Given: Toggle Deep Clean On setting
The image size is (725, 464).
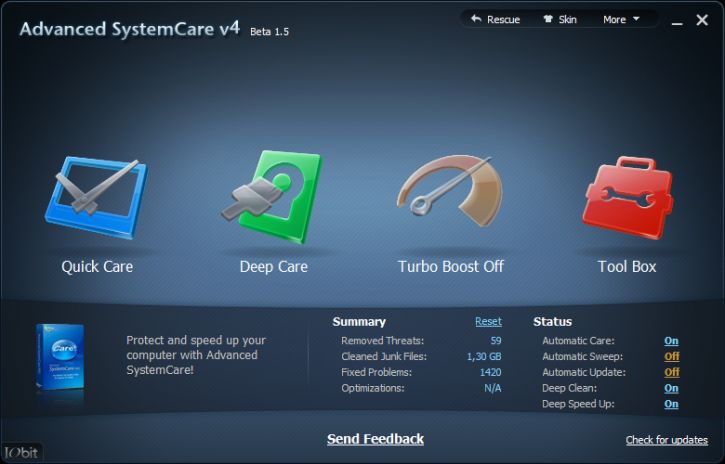Looking at the screenshot, I should click(x=671, y=388).
